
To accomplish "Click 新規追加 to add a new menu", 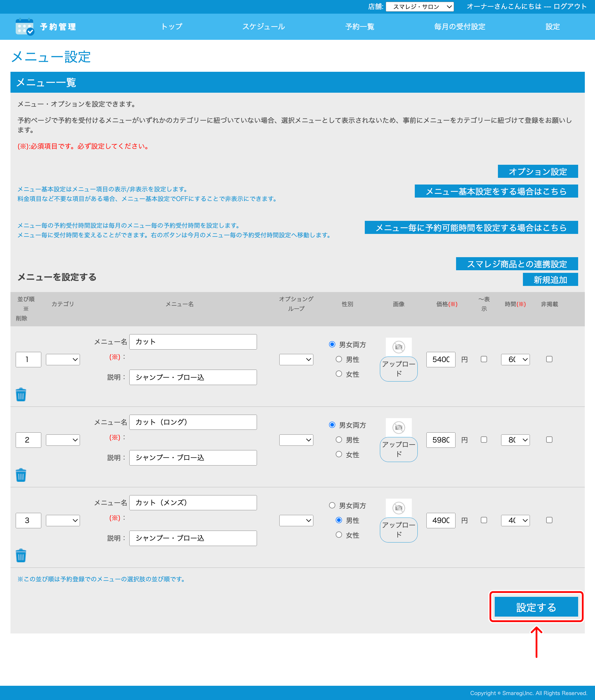I will click(550, 279).
